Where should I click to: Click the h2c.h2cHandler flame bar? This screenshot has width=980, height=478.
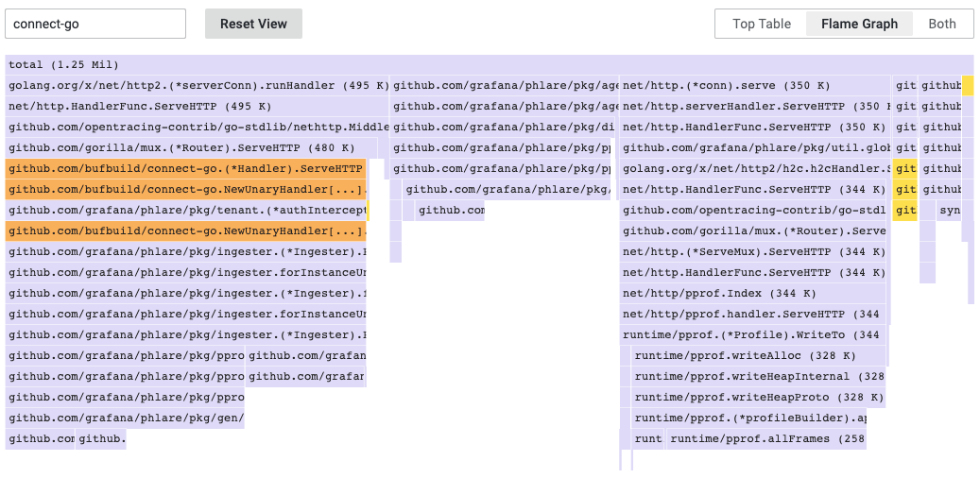click(754, 169)
